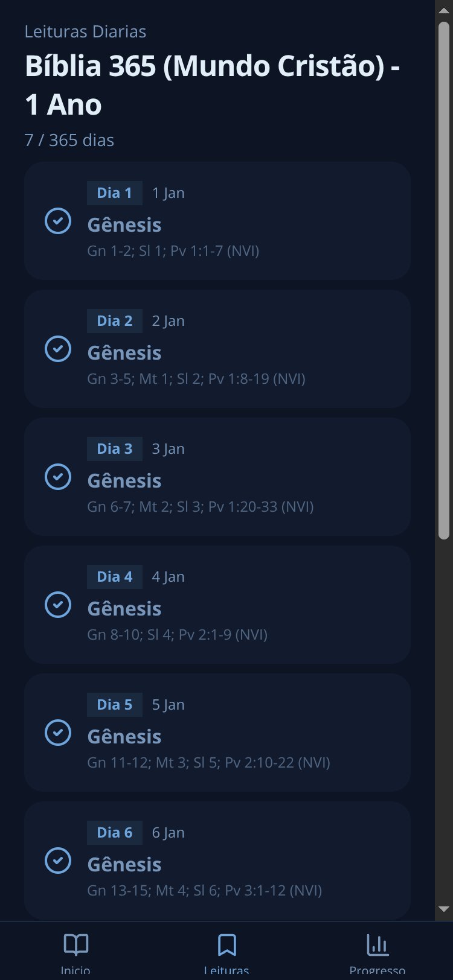Tap the Leituras bookmark icon
This screenshot has width=453, height=980.
tap(226, 945)
